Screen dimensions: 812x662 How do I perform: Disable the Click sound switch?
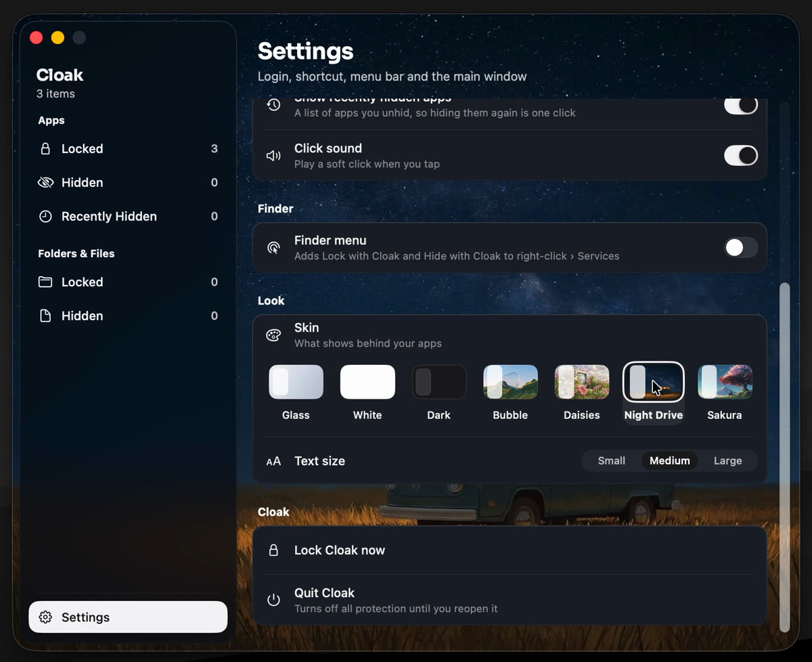click(x=741, y=156)
